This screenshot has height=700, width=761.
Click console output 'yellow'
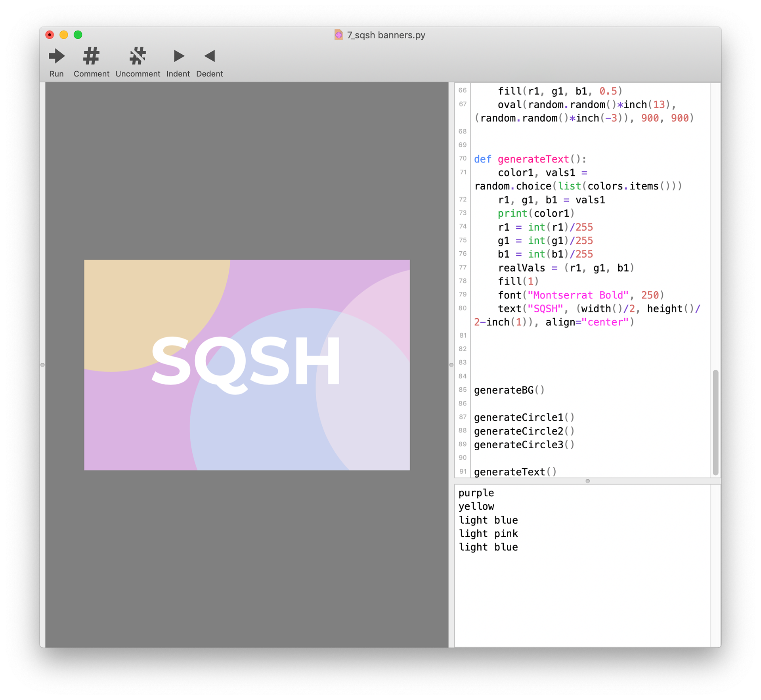(476, 507)
